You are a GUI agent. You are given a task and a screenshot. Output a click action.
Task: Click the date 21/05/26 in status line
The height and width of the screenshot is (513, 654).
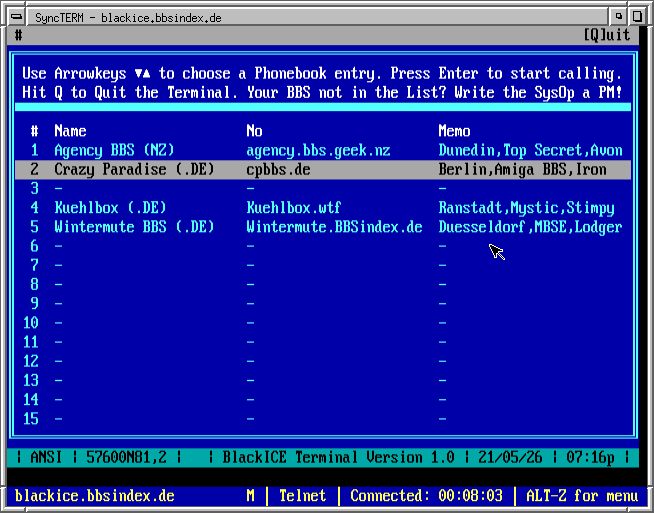[x=510, y=458]
